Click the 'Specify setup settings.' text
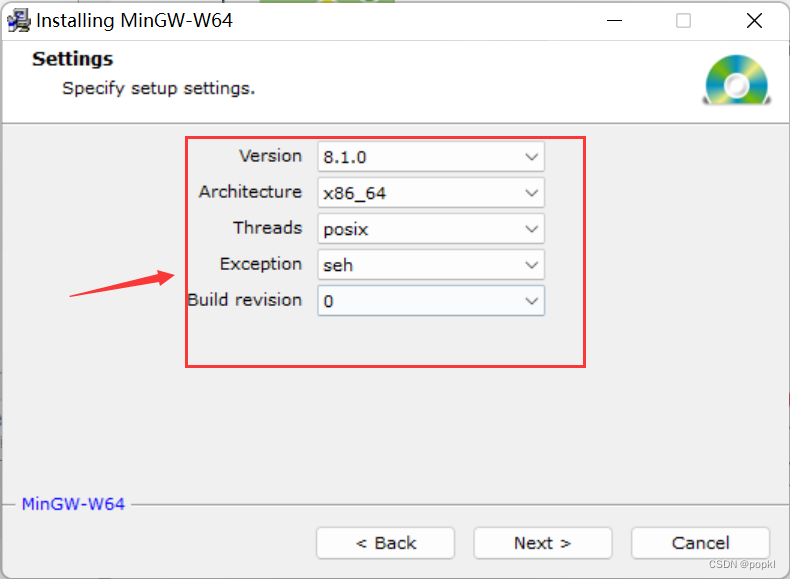This screenshot has height=579, width=790. tap(159, 89)
